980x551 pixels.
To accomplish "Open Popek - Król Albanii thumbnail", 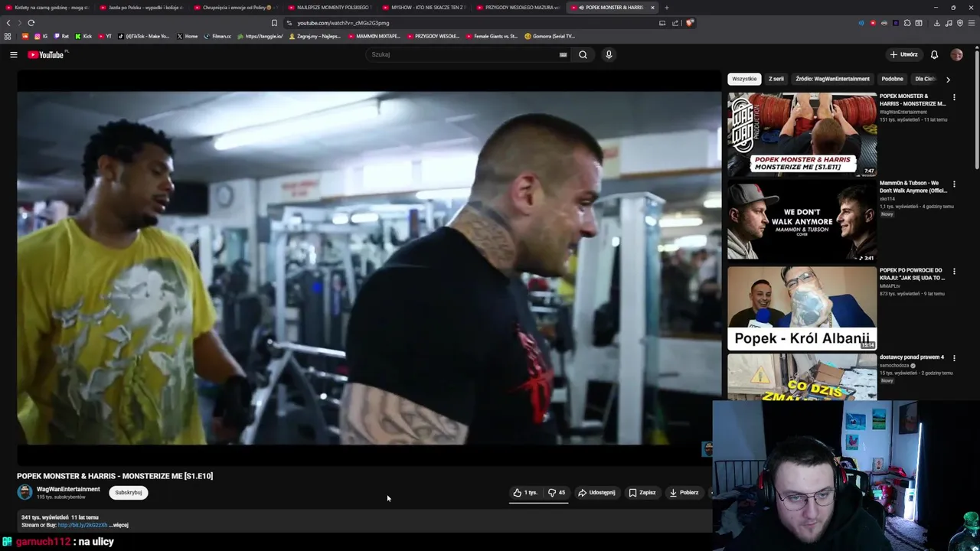I will point(802,308).
